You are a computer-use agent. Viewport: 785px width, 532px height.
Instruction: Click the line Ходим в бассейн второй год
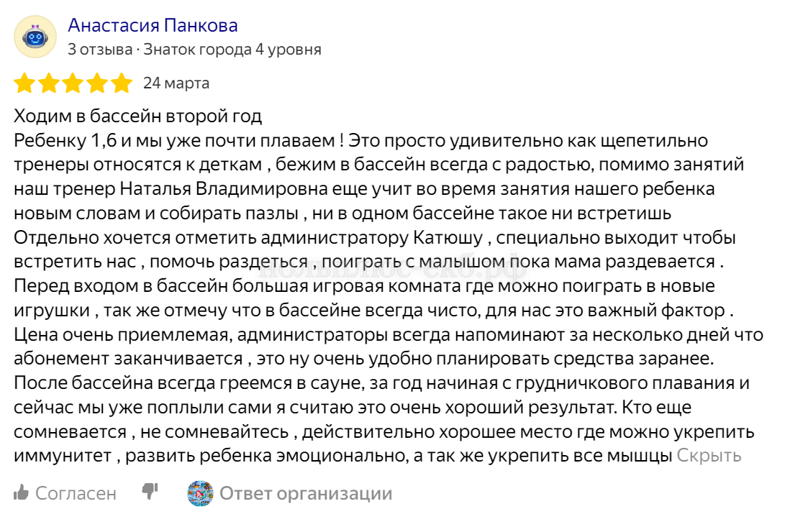[x=138, y=115]
